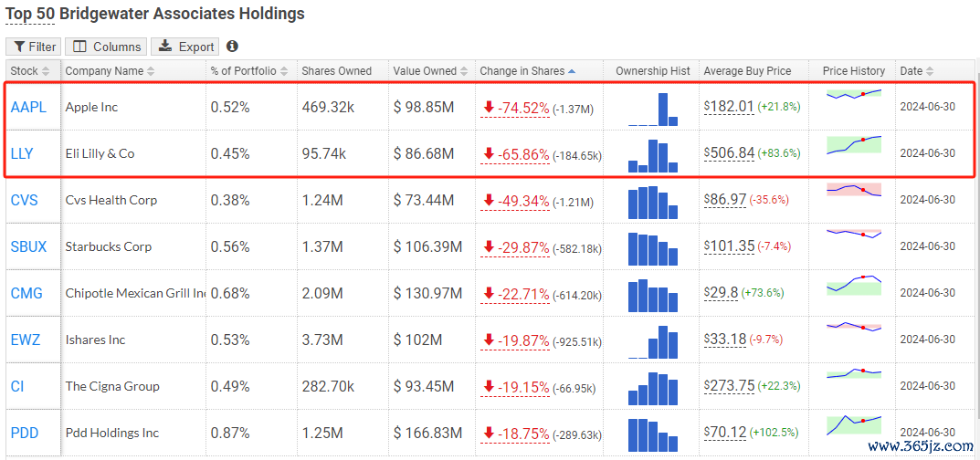Viewport: 980px width, 460px height.
Task: Click Apple average buy price $182.01
Action: coord(729,107)
